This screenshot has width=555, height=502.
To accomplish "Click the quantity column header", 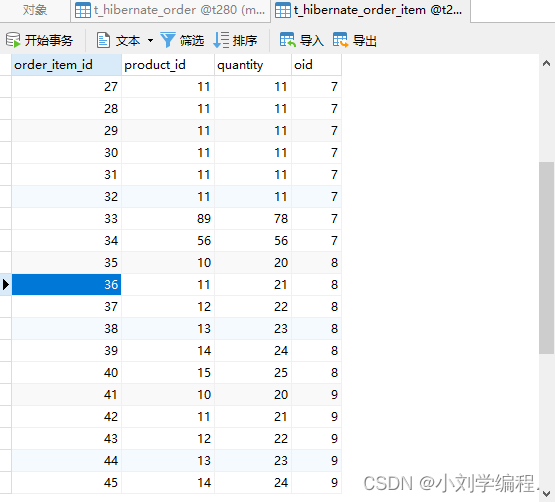I will pyautogui.click(x=253, y=65).
